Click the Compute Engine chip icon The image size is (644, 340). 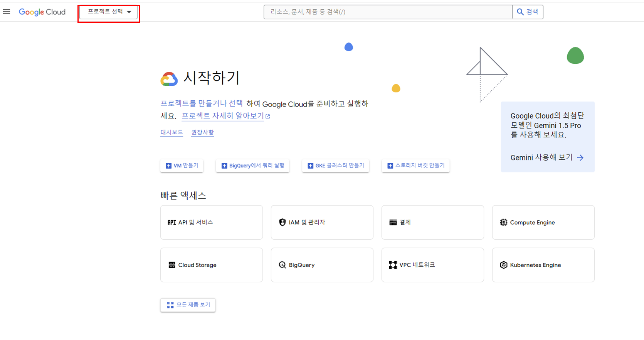pos(504,222)
